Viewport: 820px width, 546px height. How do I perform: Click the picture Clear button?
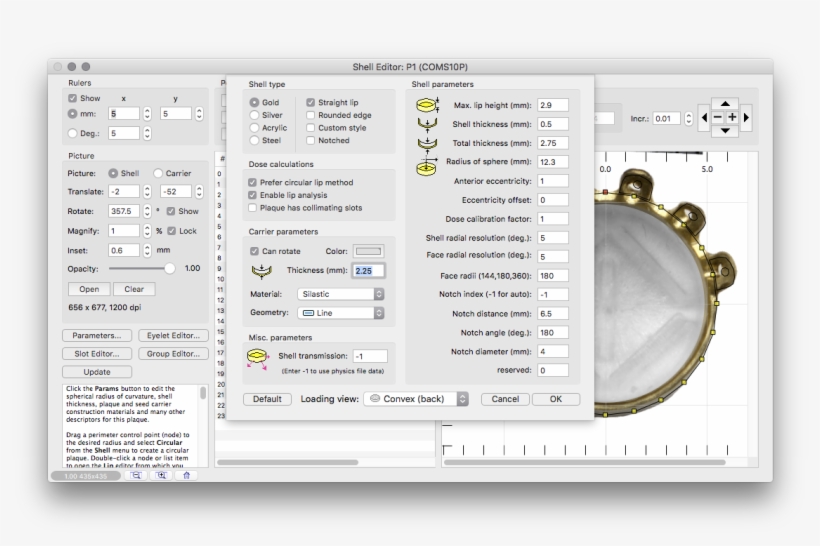pos(134,289)
